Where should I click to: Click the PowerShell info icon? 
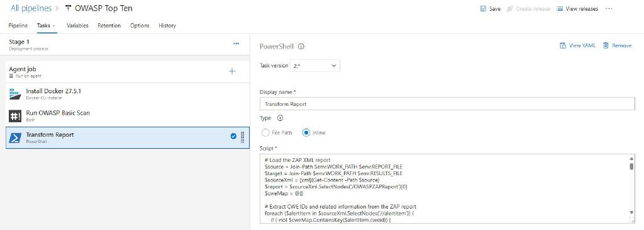tap(301, 47)
